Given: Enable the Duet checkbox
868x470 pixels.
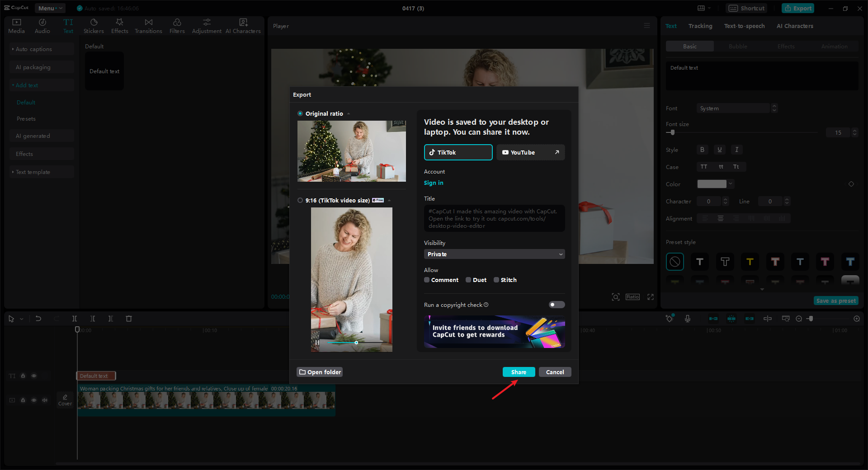Looking at the screenshot, I should point(468,280).
